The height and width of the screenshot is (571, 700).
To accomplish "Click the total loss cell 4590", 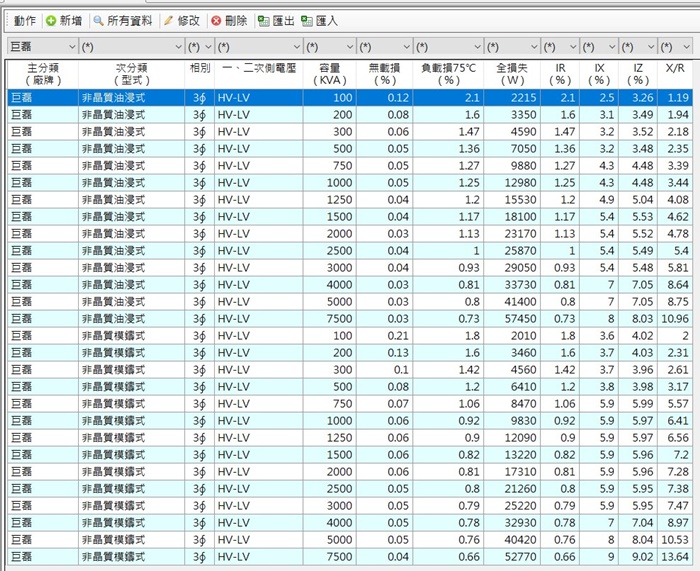I will 512,132.
